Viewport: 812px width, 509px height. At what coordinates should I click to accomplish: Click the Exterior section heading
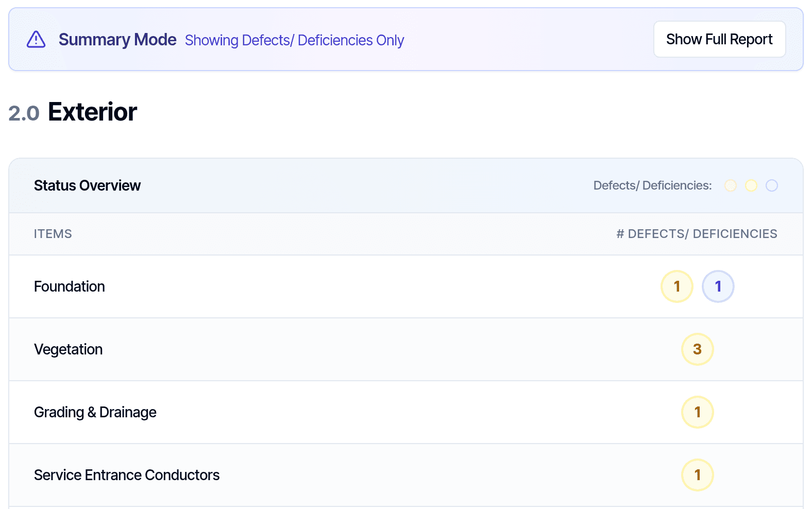click(x=93, y=112)
